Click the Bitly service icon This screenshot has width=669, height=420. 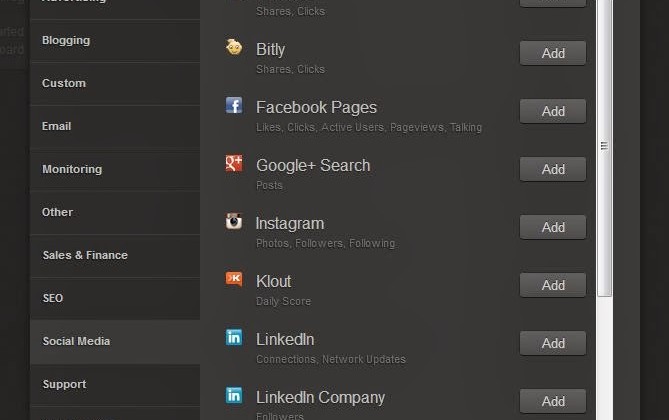tap(234, 47)
